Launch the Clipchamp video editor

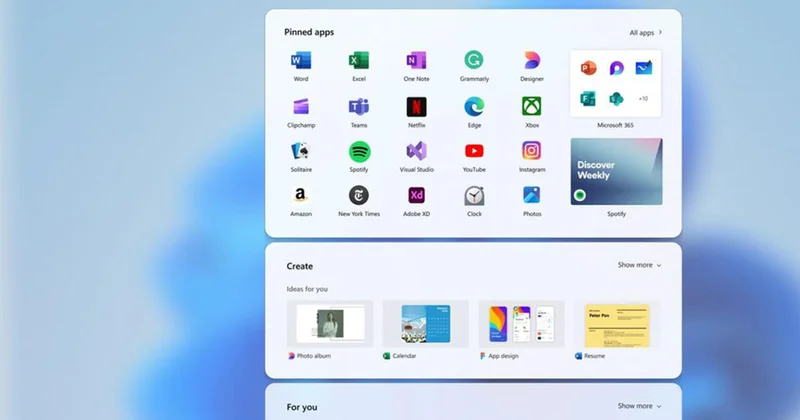pos(301,107)
